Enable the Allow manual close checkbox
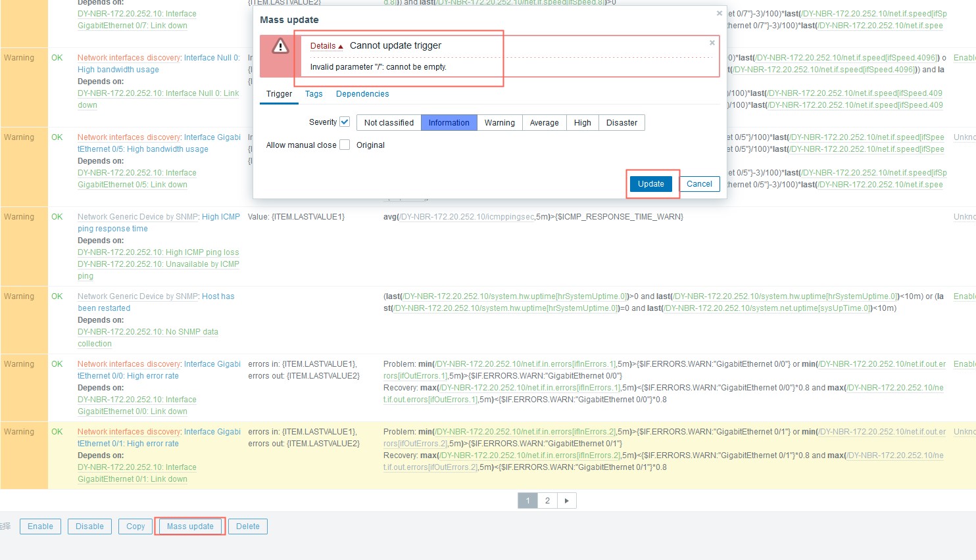Screen dimensions: 976x560 click(345, 145)
